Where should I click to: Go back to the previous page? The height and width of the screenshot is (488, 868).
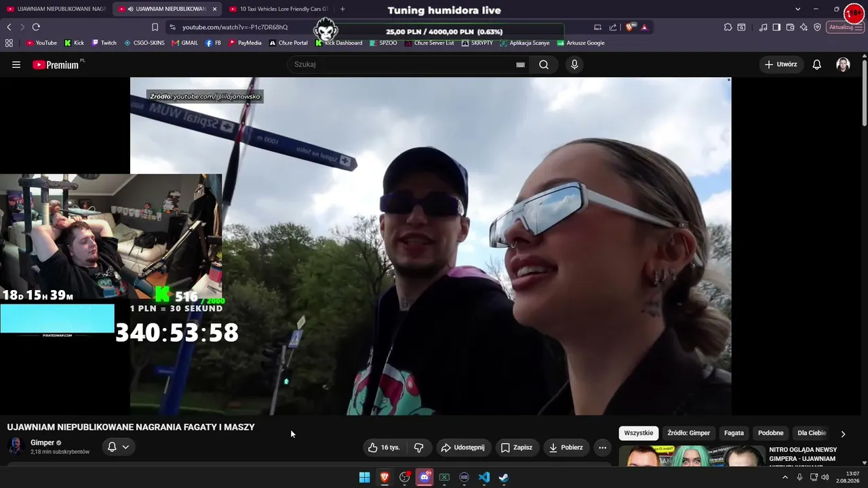pyautogui.click(x=9, y=27)
